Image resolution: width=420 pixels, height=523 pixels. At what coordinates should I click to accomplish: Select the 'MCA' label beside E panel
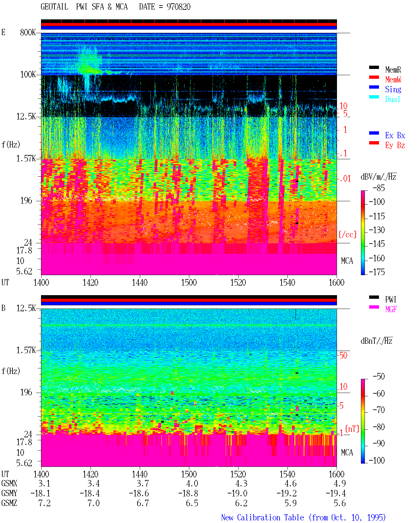(x=347, y=261)
